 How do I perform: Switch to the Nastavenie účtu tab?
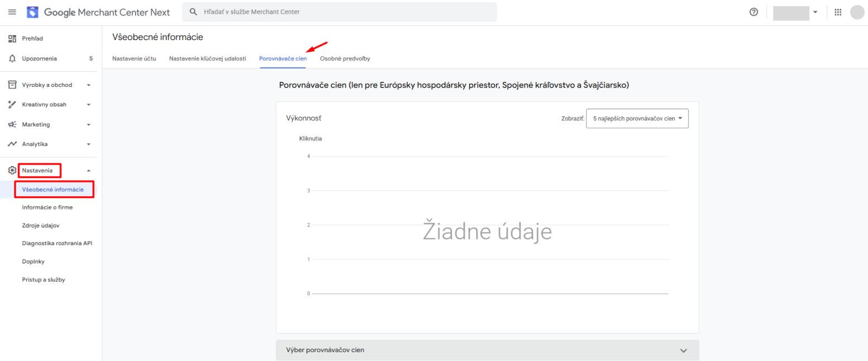point(134,58)
